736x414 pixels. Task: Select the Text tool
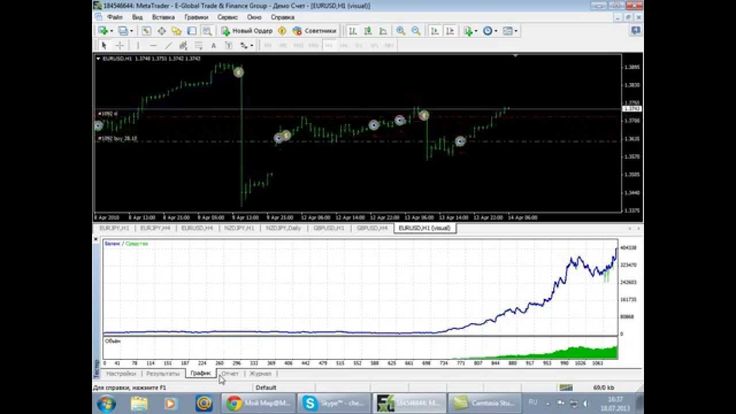214,46
